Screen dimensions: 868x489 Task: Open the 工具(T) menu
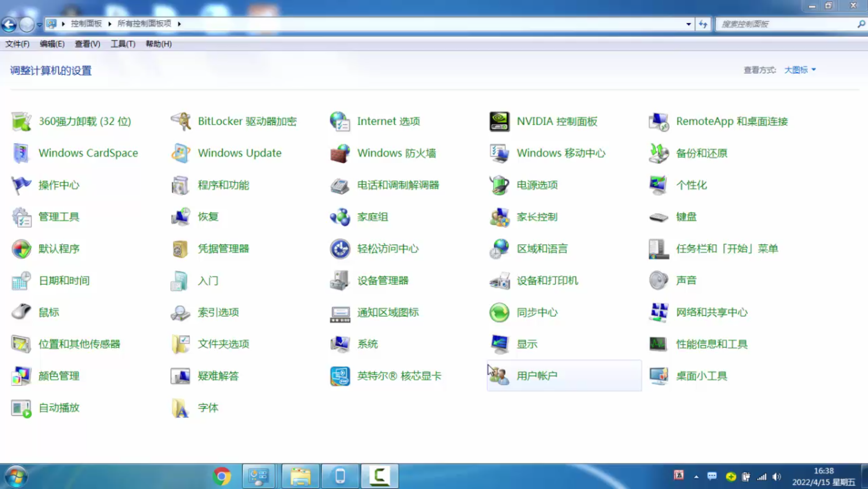point(123,44)
